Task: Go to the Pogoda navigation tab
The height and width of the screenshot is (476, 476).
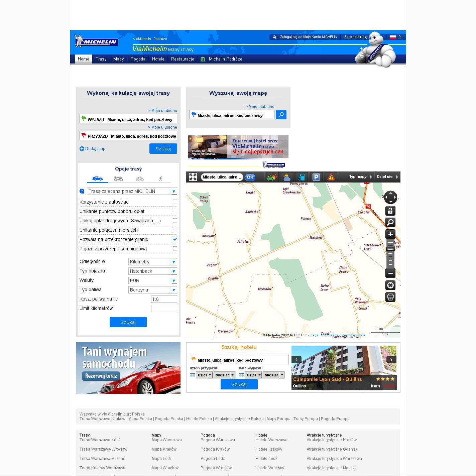Action: [138, 59]
